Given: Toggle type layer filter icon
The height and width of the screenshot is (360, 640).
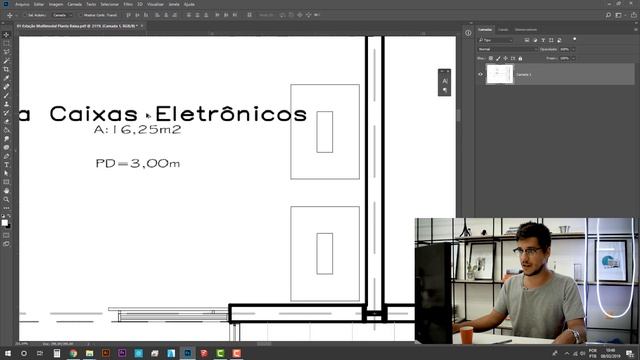Looking at the screenshot, I should (543, 40).
